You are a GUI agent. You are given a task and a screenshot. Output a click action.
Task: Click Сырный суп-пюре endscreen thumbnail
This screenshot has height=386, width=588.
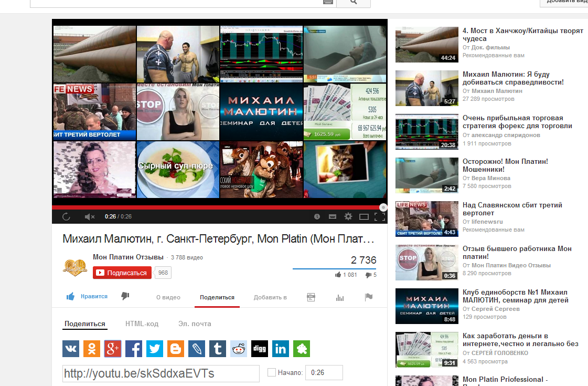click(178, 169)
